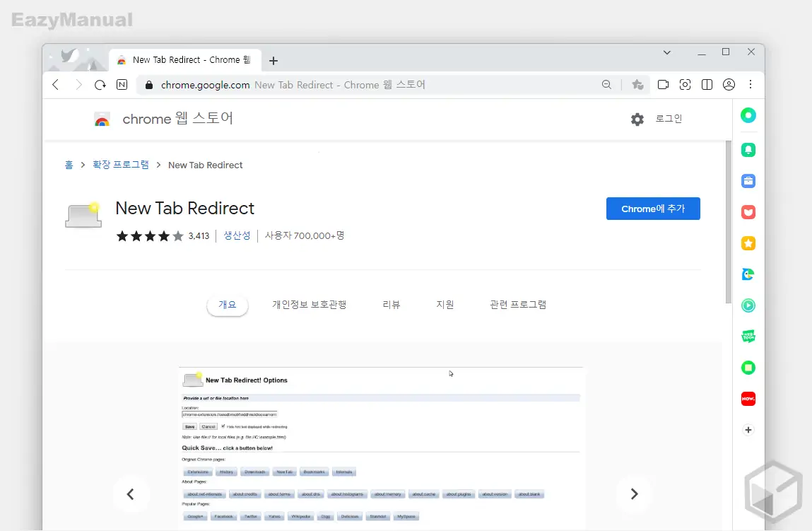Image resolution: width=812 pixels, height=531 pixels.
Task: Click the 홈 breadcrumb link
Action: [x=69, y=165]
